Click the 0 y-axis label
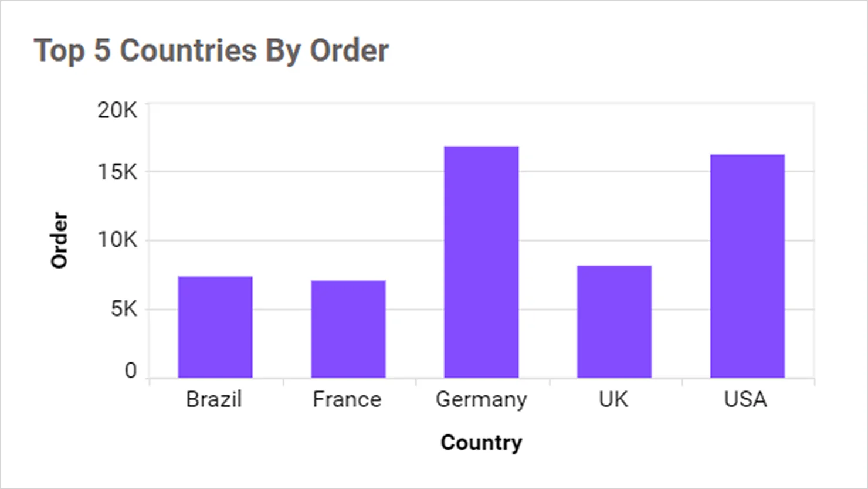 coord(131,371)
